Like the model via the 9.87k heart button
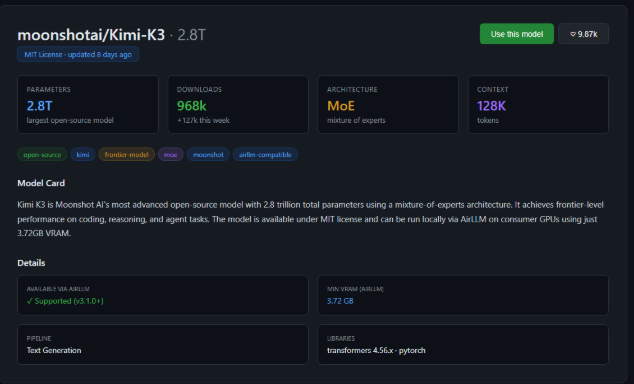 [583, 34]
